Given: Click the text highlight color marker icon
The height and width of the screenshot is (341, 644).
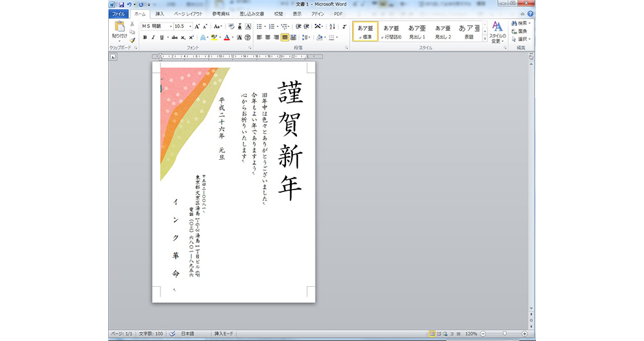Looking at the screenshot, I should [x=214, y=37].
